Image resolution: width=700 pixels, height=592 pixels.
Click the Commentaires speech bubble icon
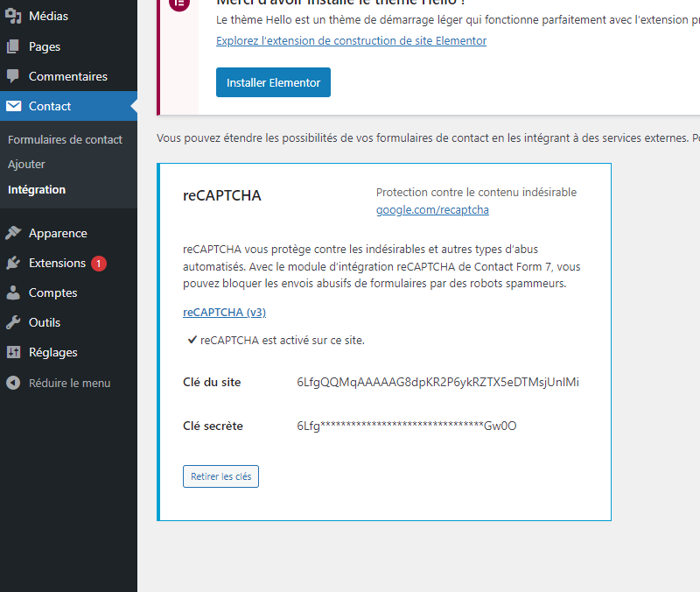point(13,76)
